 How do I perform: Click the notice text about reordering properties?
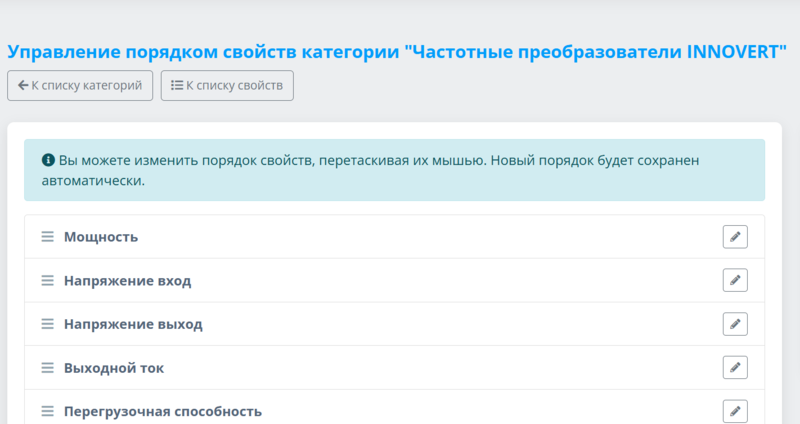370,170
